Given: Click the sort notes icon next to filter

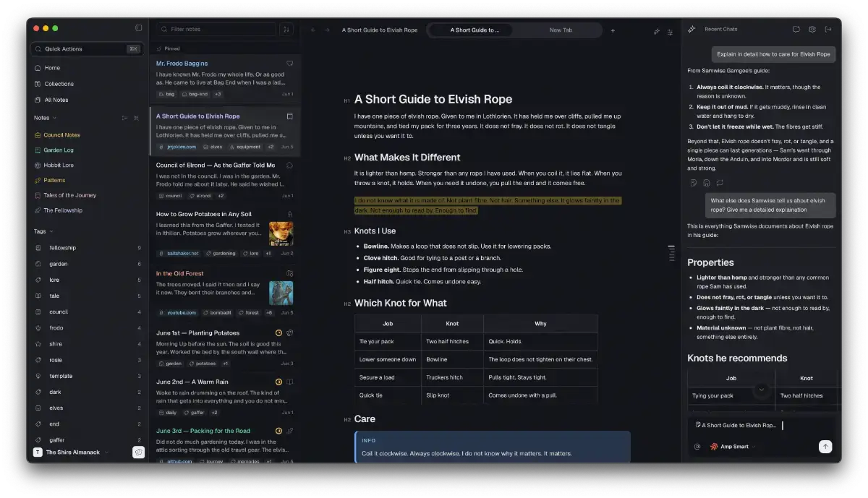Looking at the screenshot, I should [x=286, y=30].
